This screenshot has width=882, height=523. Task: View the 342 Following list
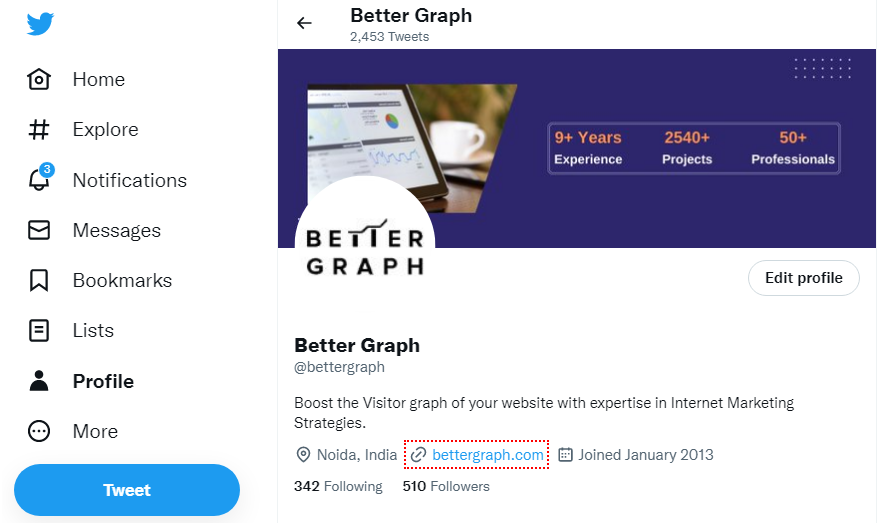click(x=338, y=486)
